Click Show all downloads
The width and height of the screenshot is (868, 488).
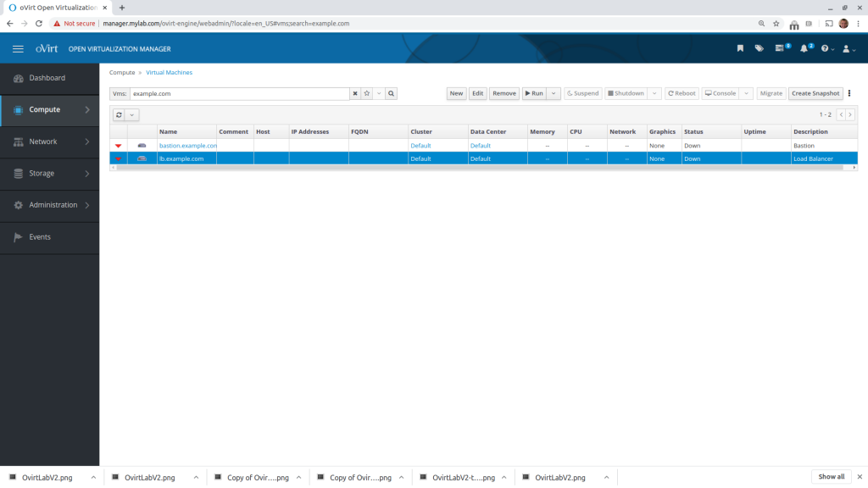(x=832, y=477)
